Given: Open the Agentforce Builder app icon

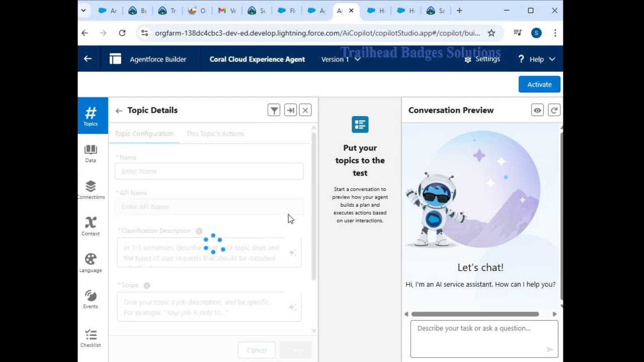Looking at the screenshot, I should [115, 59].
